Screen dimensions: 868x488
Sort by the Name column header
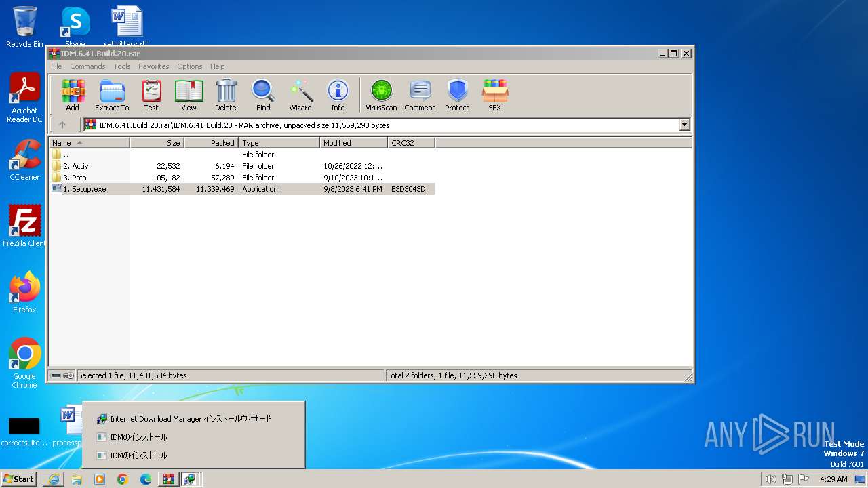point(90,143)
